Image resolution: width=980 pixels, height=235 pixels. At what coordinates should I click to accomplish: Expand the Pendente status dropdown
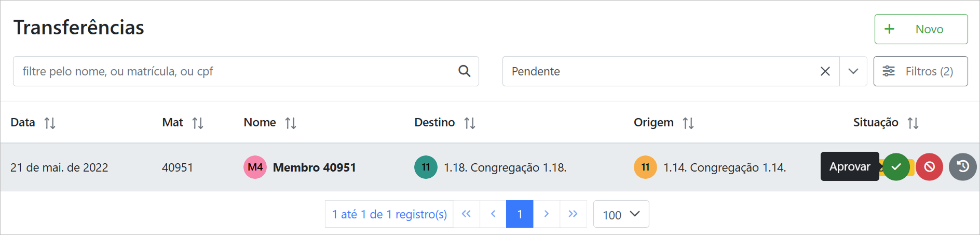pos(853,71)
